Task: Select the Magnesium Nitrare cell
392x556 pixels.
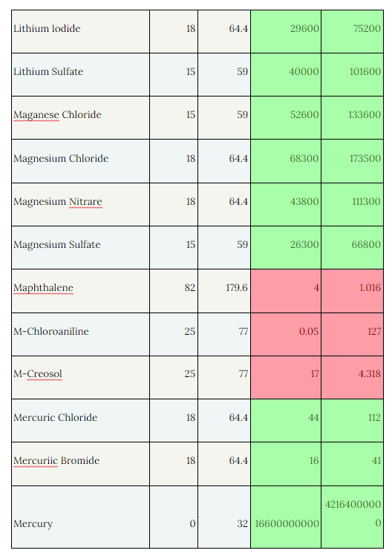Action: click(80, 205)
